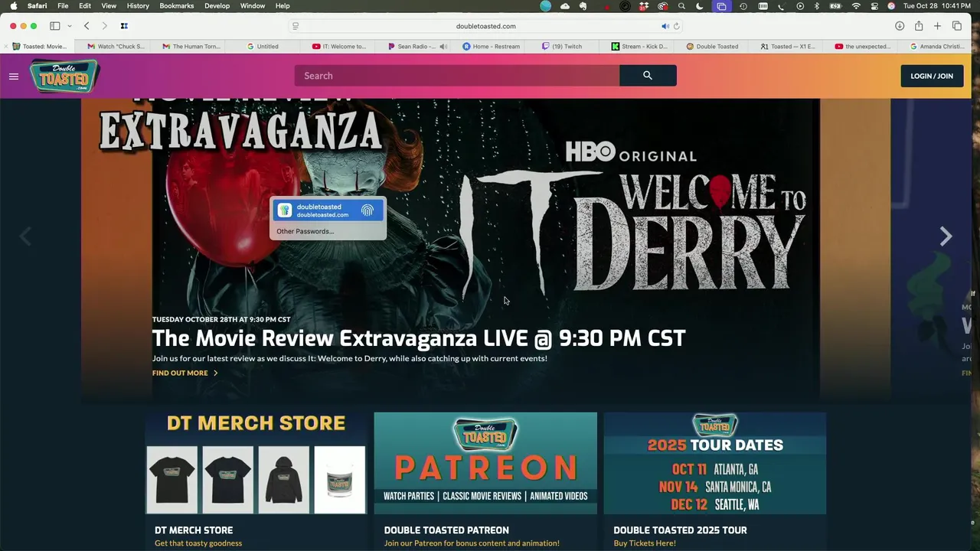Open Spotlight search in menu bar
980x551 pixels.
tap(681, 6)
